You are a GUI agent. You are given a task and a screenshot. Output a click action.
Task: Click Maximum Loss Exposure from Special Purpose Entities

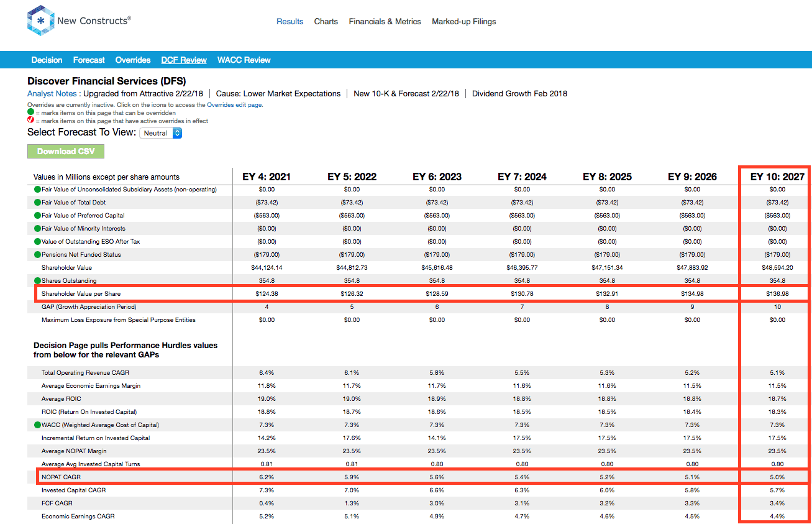point(119,320)
